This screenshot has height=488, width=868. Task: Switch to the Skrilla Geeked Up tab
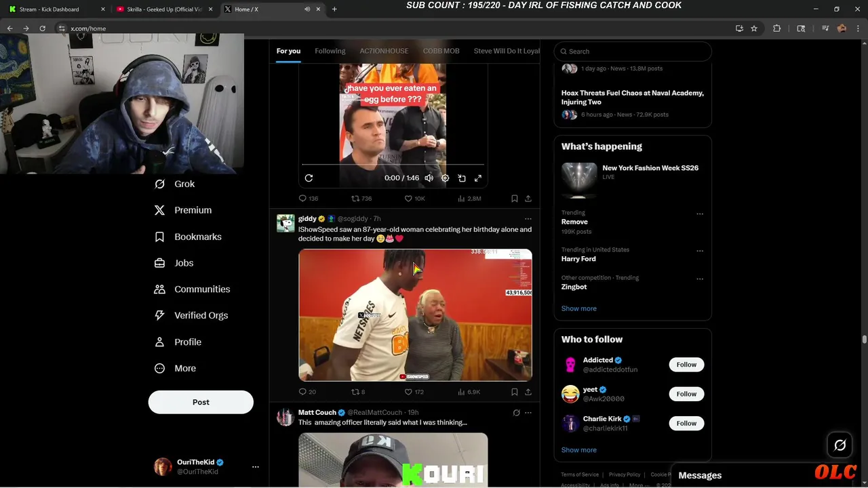(163, 9)
